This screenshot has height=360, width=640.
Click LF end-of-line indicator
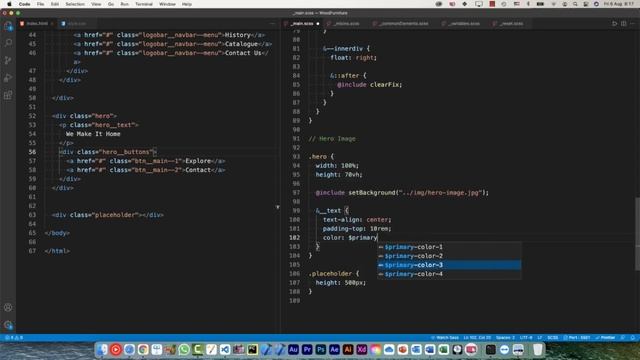(x=540, y=338)
